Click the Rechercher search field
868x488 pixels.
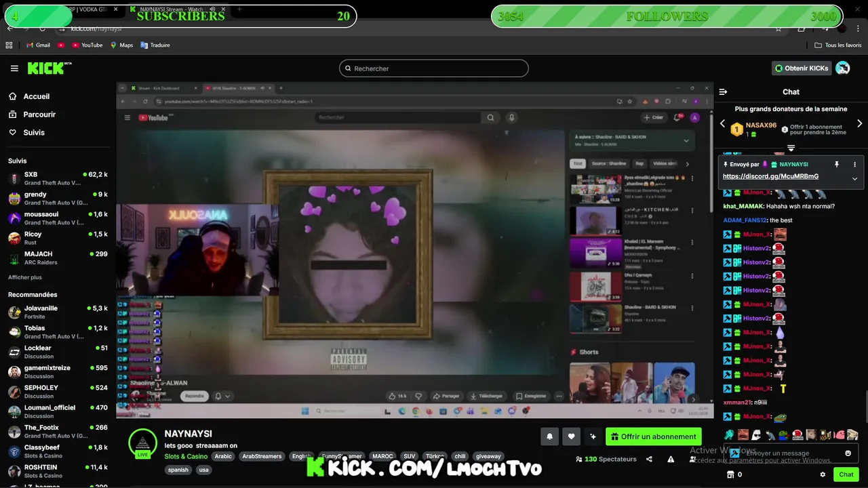click(x=434, y=68)
